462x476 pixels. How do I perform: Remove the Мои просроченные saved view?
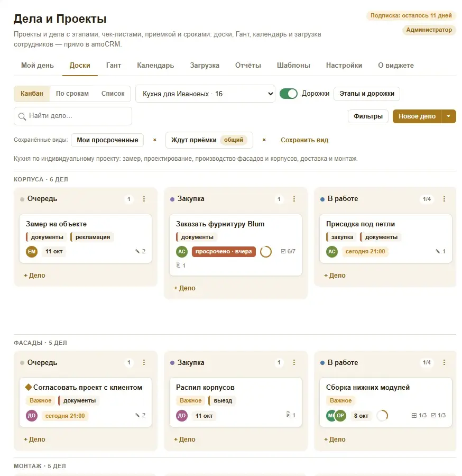(155, 140)
